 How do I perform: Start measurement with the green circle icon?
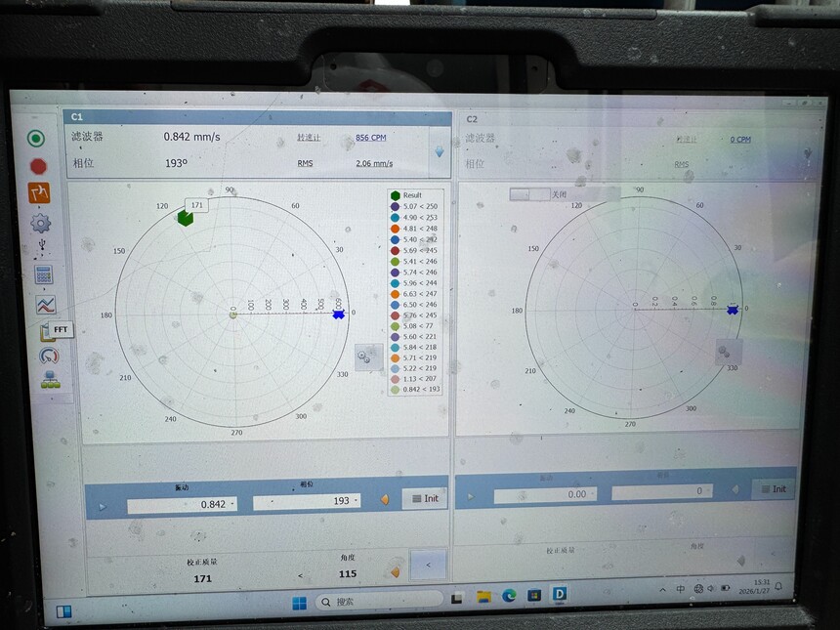point(36,139)
